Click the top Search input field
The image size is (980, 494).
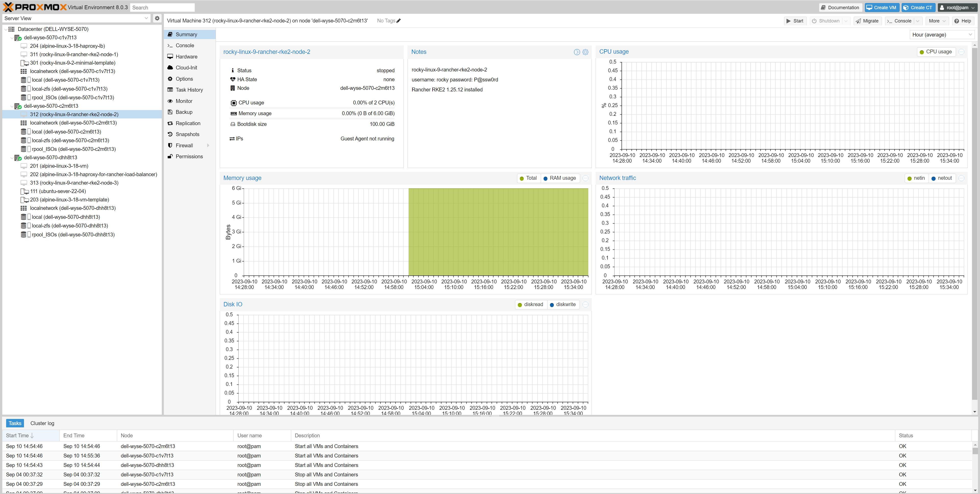pos(162,8)
